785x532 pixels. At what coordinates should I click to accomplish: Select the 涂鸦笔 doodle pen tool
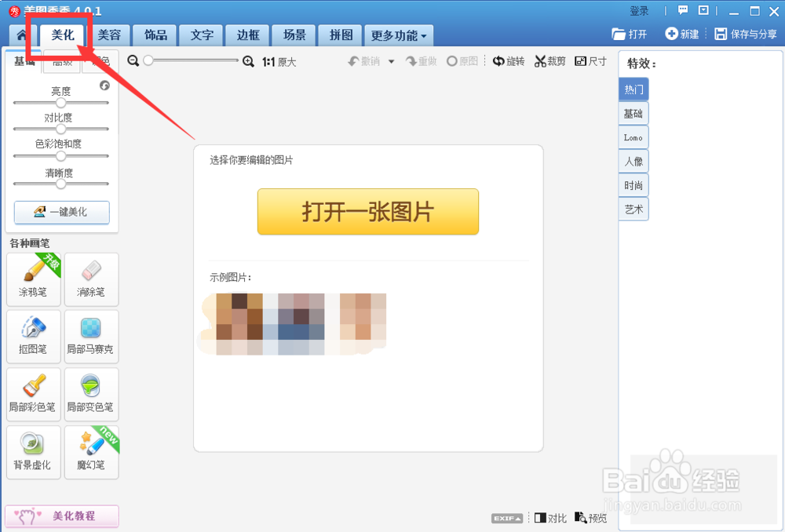pos(33,279)
